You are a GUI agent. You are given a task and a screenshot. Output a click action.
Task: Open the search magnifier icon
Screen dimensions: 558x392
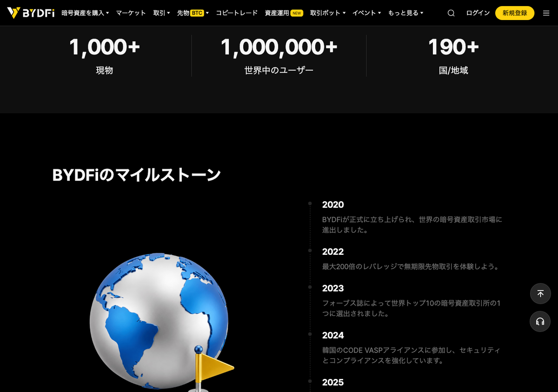click(x=451, y=13)
